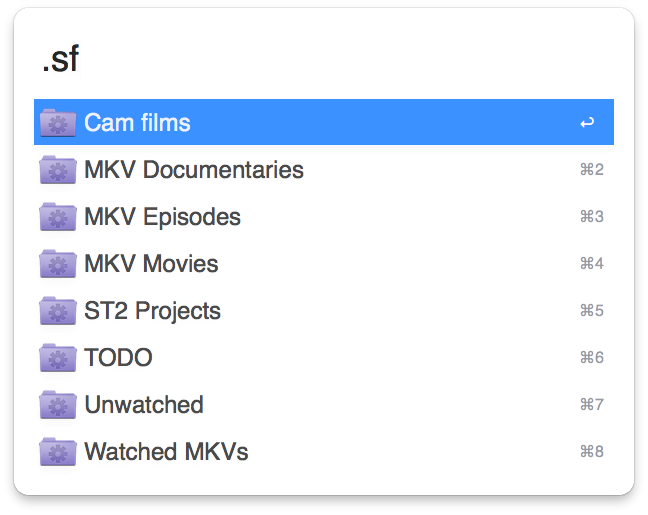Click the ⌘2 shortcut hint
The height and width of the screenshot is (515, 648).
click(592, 170)
